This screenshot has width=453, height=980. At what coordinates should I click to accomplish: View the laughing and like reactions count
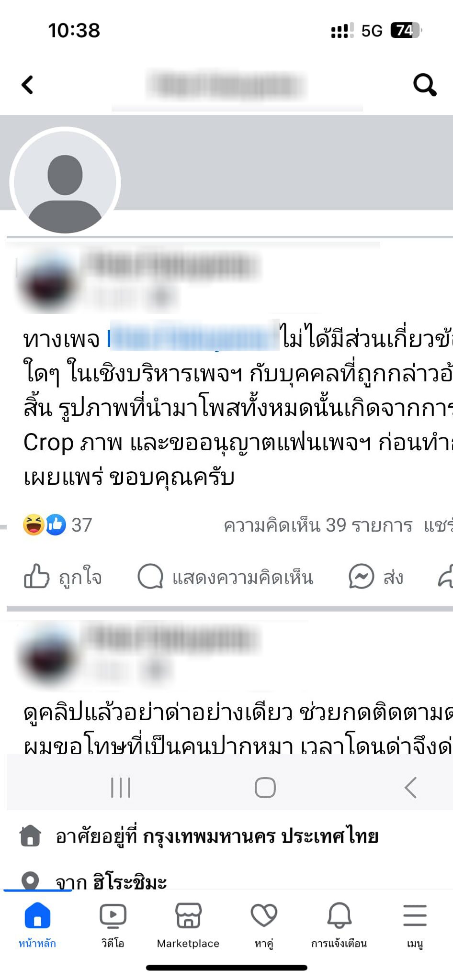click(x=57, y=525)
